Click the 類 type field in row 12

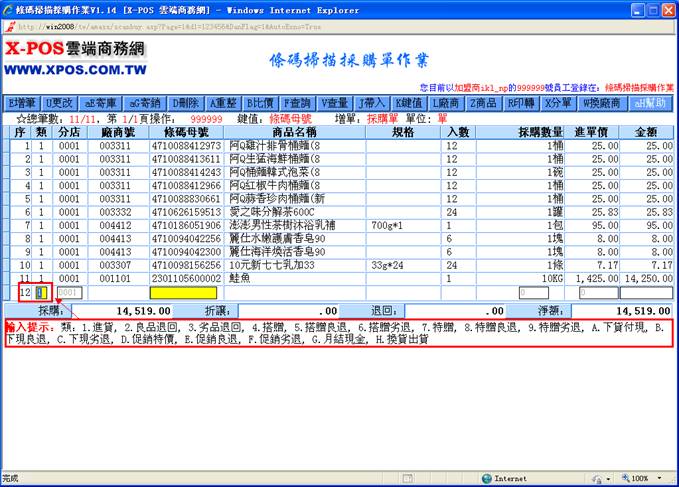click(x=42, y=293)
